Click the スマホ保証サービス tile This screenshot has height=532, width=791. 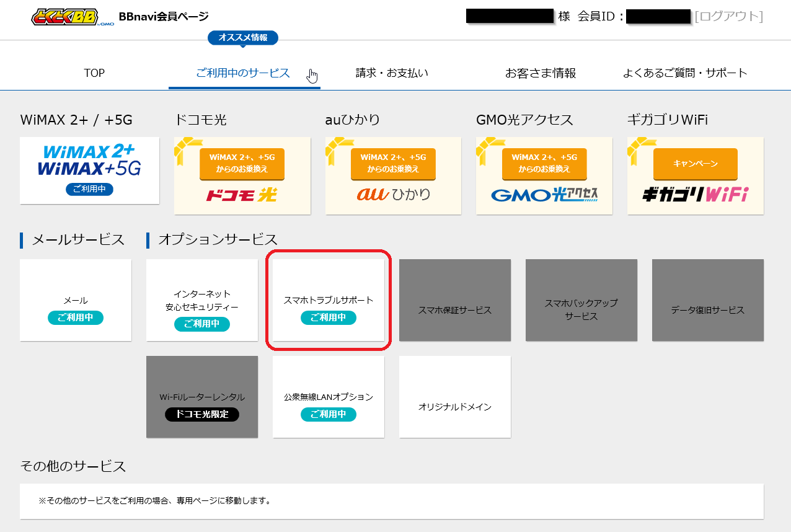455,300
